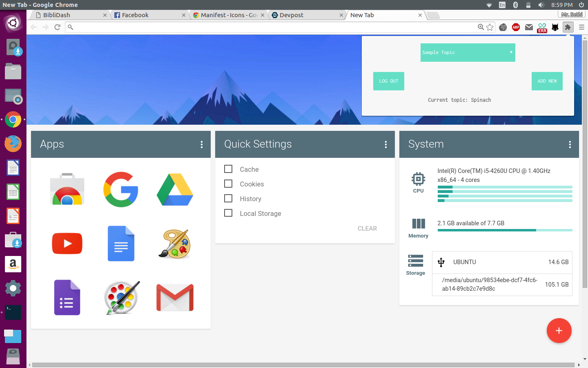
Task: Launch the Google Forms app
Action: pyautogui.click(x=67, y=297)
